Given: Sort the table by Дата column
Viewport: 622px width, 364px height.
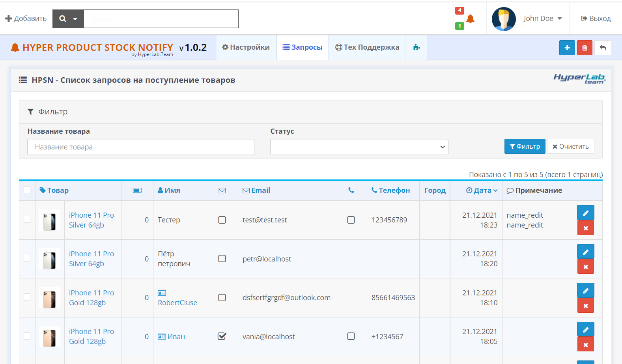Looking at the screenshot, I should point(482,190).
